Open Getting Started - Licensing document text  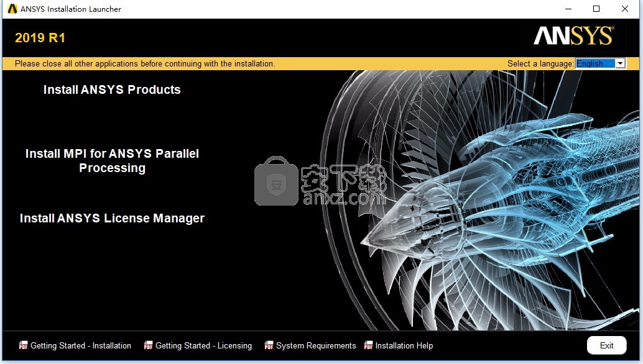[203, 345]
